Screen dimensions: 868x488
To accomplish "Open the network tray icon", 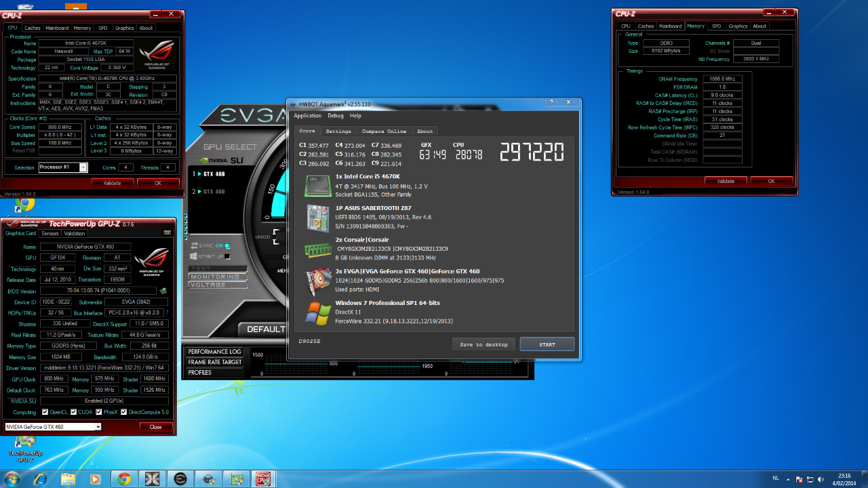I will [x=812, y=479].
